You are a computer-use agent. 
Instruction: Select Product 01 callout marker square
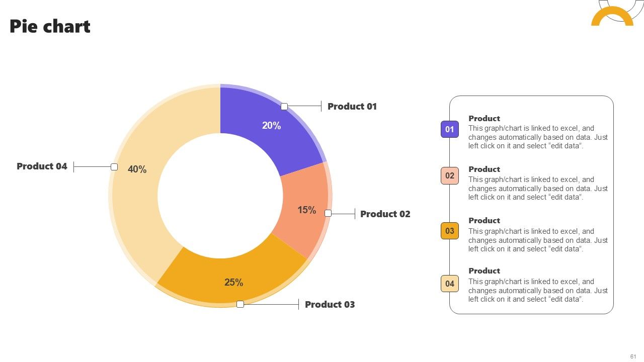point(284,107)
